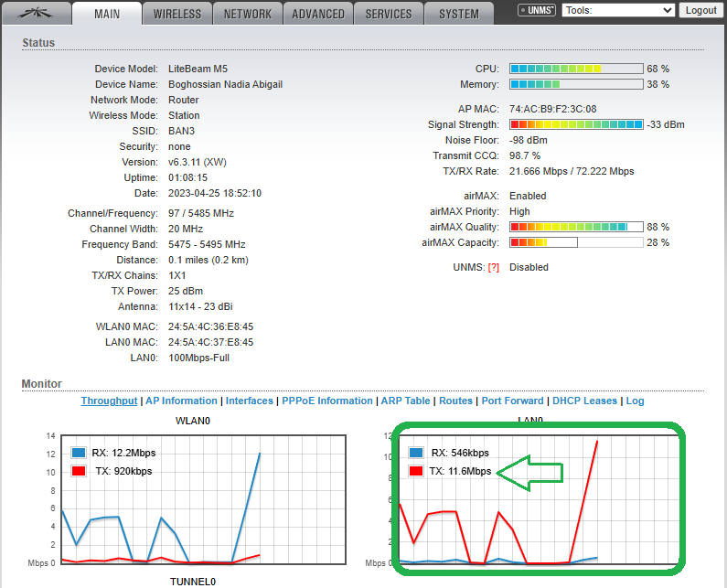Click the Throughput monitor link
Screen dimensions: 727x588
(x=109, y=401)
